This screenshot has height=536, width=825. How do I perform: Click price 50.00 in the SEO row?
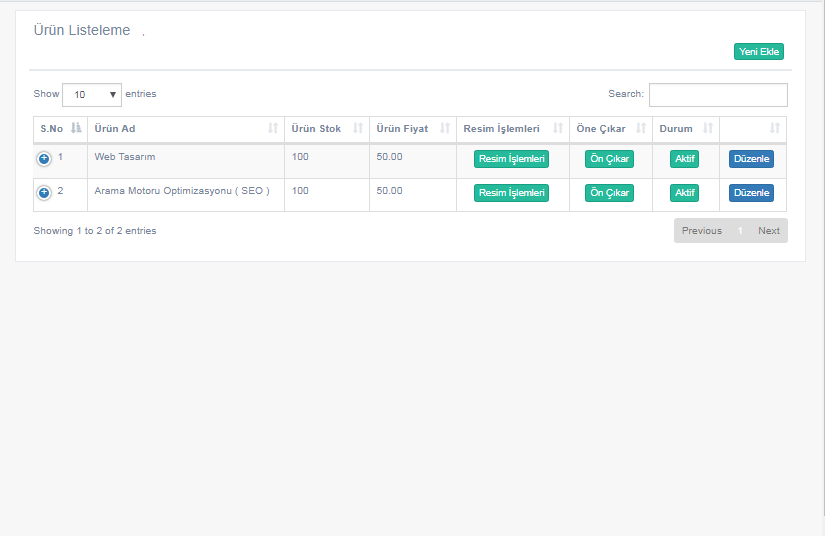click(x=389, y=191)
